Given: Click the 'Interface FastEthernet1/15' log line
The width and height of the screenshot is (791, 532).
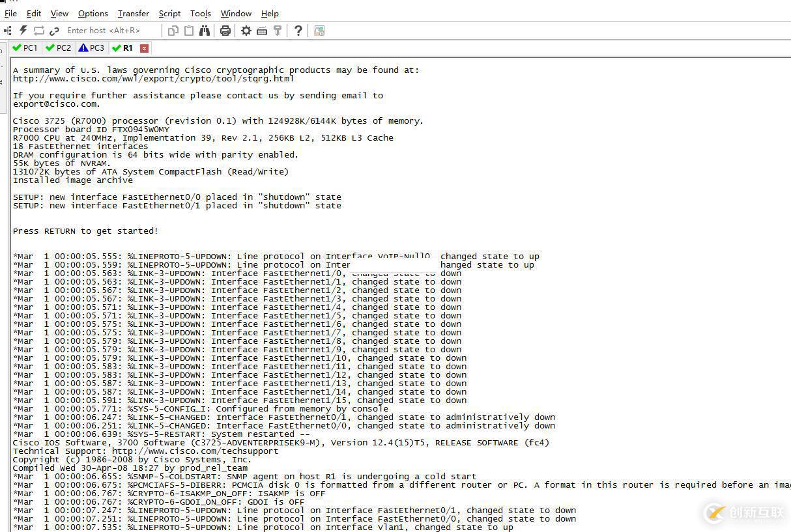Looking at the screenshot, I should click(240, 400).
